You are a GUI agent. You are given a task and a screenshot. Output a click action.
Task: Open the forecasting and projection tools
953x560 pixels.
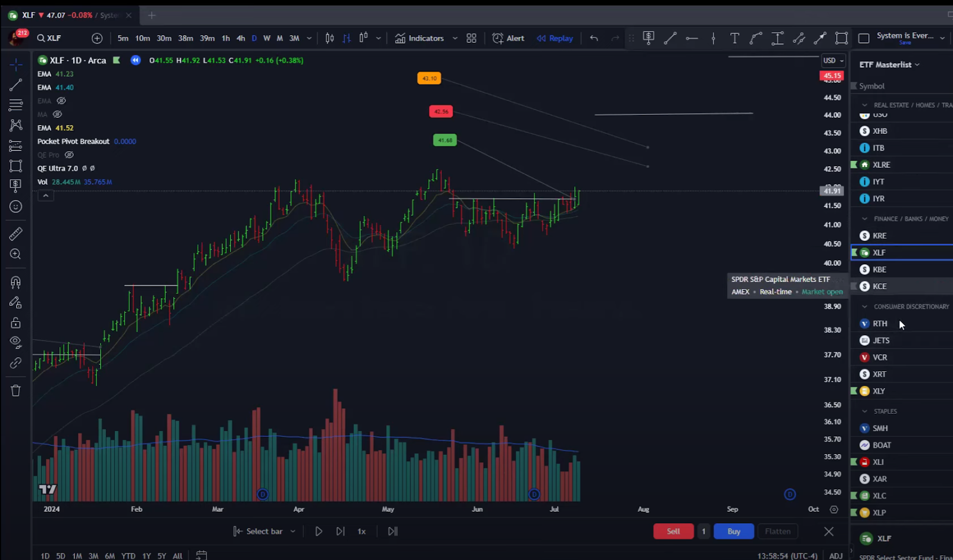[15, 146]
